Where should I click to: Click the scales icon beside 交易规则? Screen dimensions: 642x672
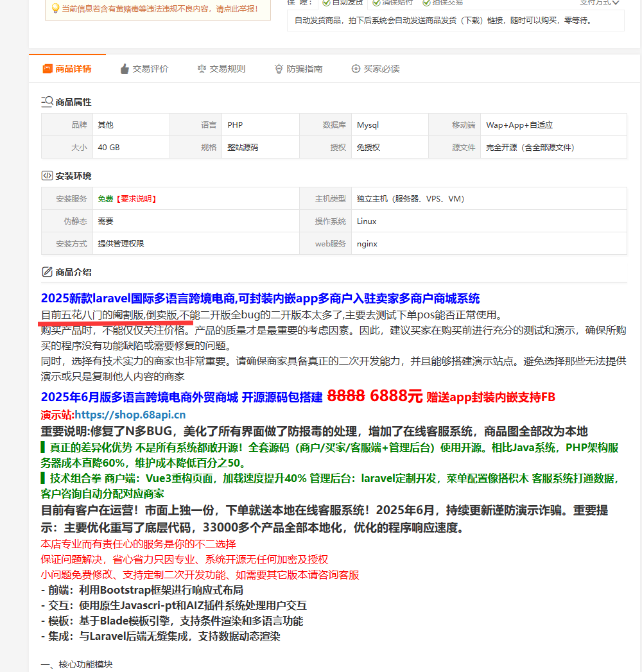click(x=202, y=69)
